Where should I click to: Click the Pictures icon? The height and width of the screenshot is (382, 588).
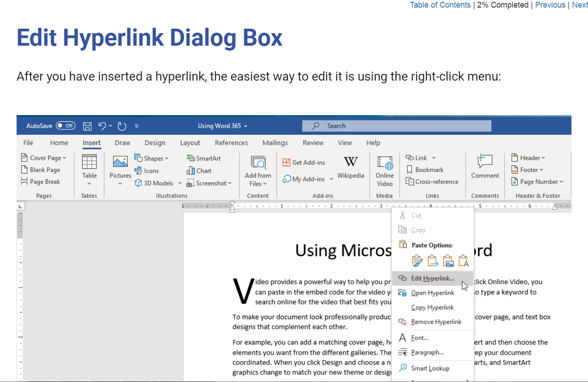point(120,162)
